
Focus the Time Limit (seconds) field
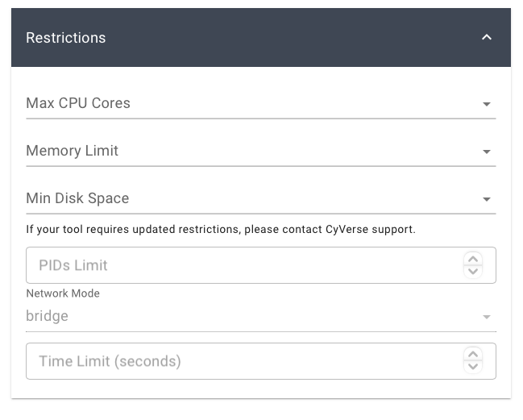coord(242,361)
